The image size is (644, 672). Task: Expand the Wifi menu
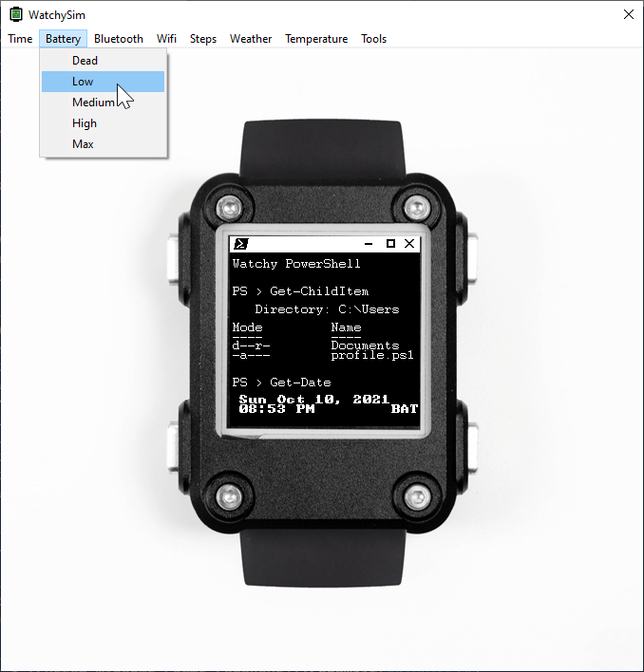[166, 39]
